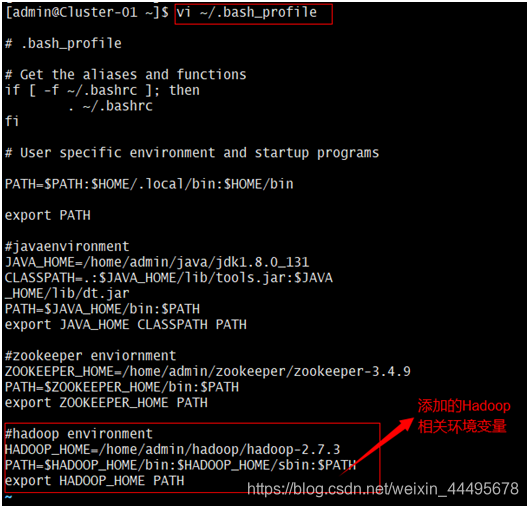Click the 'HADOOP_HOME=/home/admin/hadoop/hadoop-2.7.3' line
The width and height of the screenshot is (529, 508).
tap(173, 450)
